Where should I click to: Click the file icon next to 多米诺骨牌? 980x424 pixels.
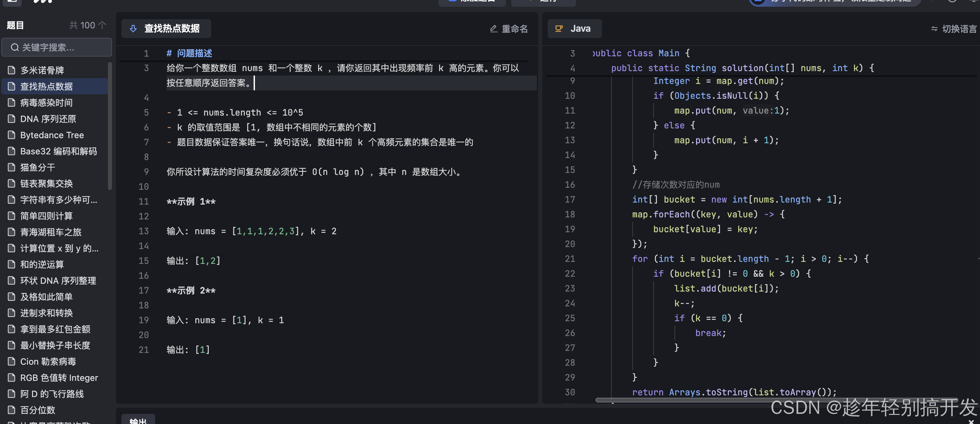click(11, 70)
